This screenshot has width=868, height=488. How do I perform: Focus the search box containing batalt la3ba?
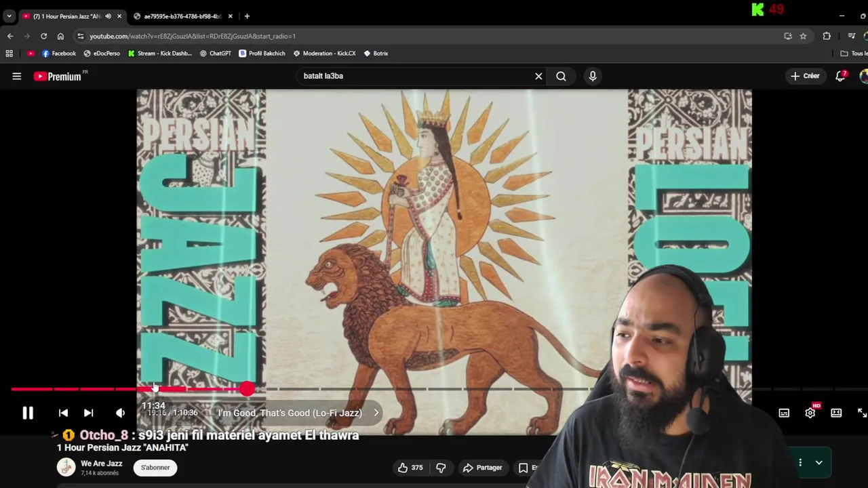[414, 76]
